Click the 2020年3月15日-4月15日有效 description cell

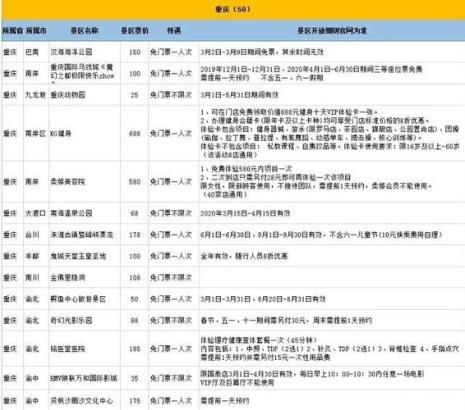click(x=332, y=213)
